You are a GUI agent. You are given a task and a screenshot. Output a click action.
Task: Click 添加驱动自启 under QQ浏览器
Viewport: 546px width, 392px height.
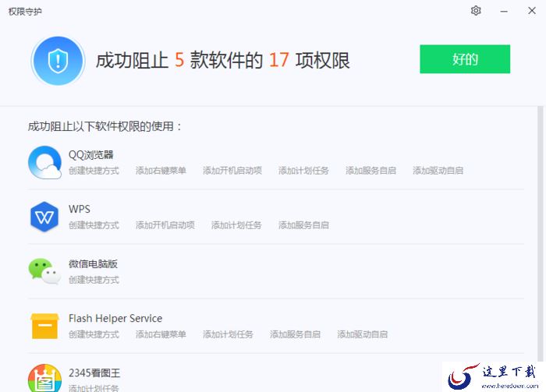[438, 171]
